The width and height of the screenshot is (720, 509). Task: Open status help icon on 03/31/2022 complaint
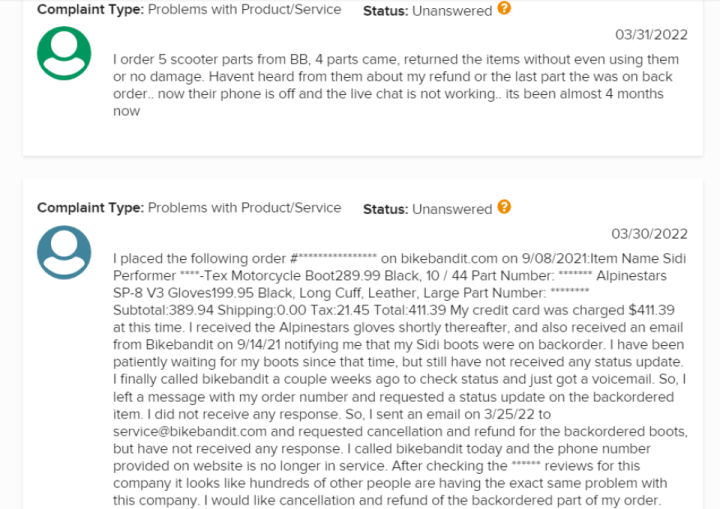[x=504, y=8]
